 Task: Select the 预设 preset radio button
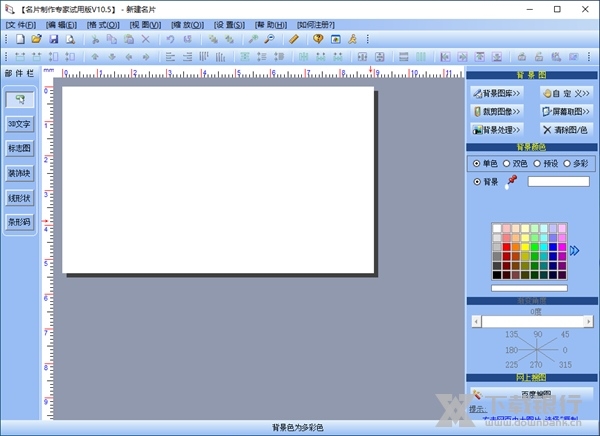[537, 163]
